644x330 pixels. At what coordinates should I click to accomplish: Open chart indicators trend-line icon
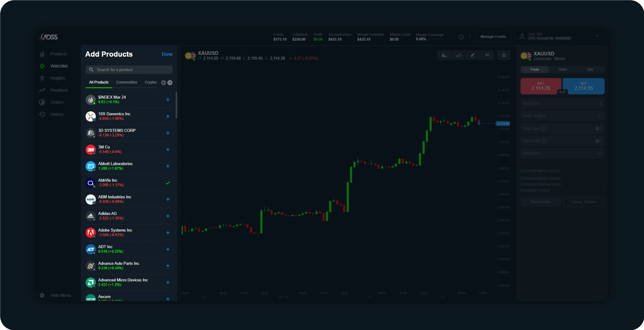tap(458, 55)
